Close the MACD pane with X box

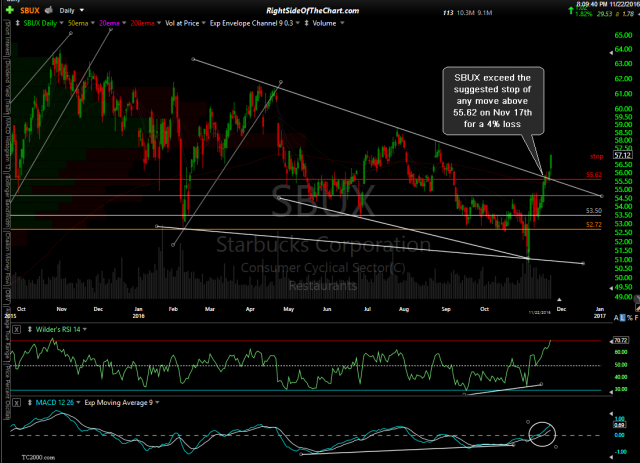16,403
